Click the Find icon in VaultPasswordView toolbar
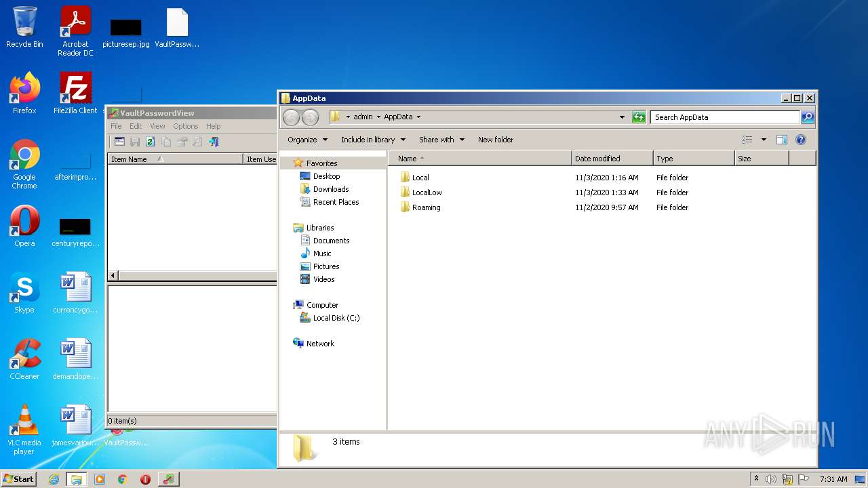 197,142
